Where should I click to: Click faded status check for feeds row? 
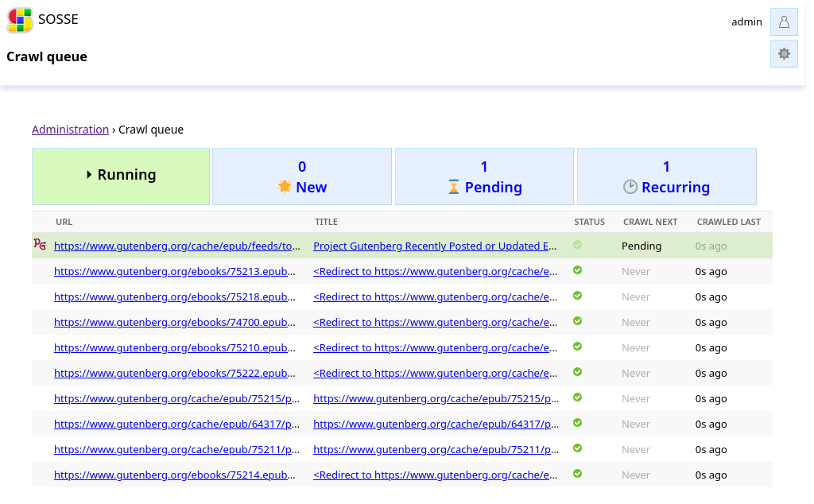[x=577, y=245]
